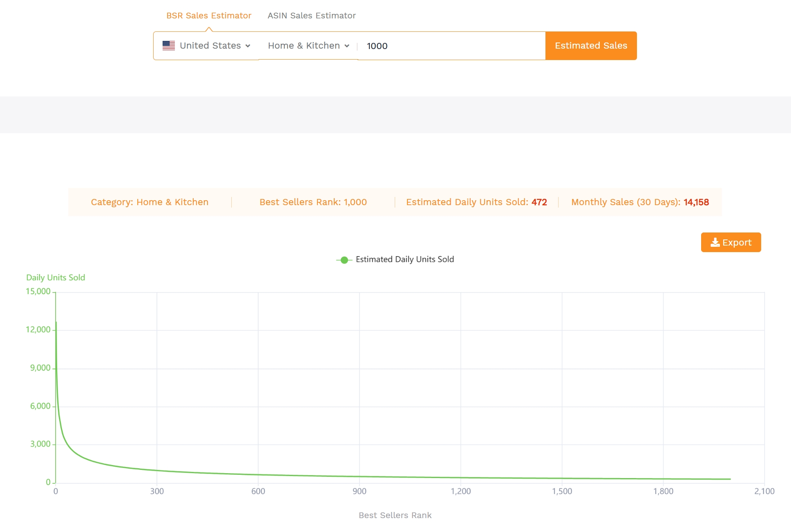Click the 1,800 x-axis label
The width and height of the screenshot is (791, 532).
pos(664,491)
